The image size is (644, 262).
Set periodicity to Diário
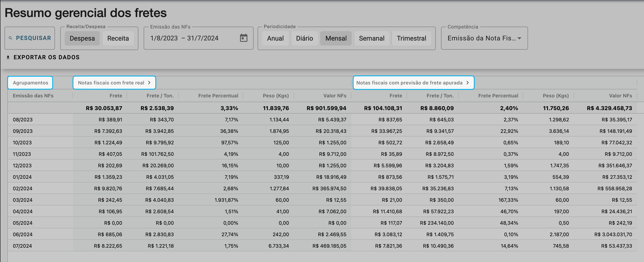tap(305, 38)
